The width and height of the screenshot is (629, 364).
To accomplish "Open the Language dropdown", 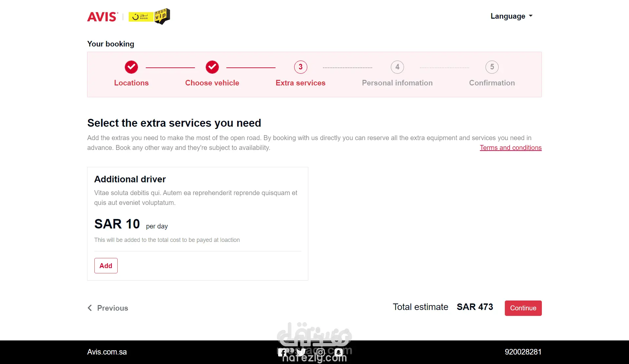I will (511, 16).
